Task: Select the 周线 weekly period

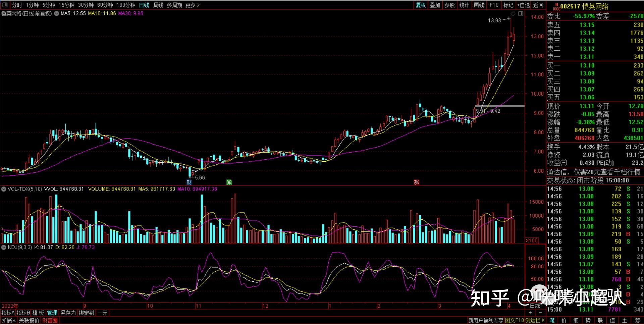Action: 158,5
